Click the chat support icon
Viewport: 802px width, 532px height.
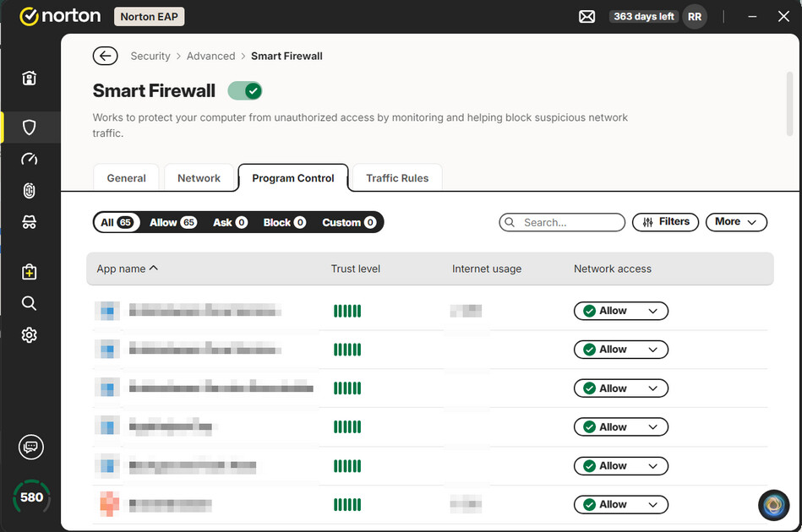click(x=31, y=448)
